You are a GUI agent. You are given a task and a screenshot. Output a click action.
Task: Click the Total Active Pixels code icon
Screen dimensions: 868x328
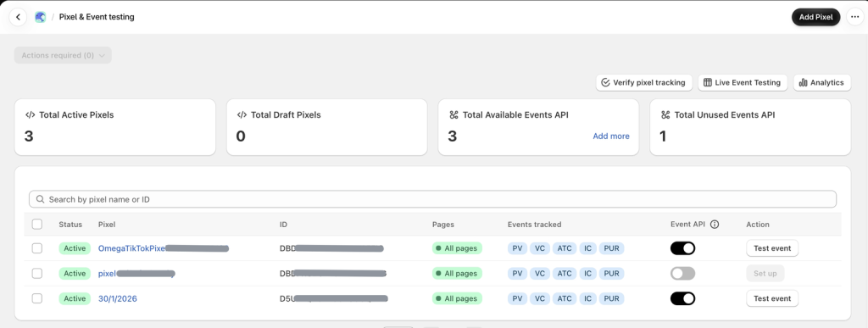coord(30,115)
